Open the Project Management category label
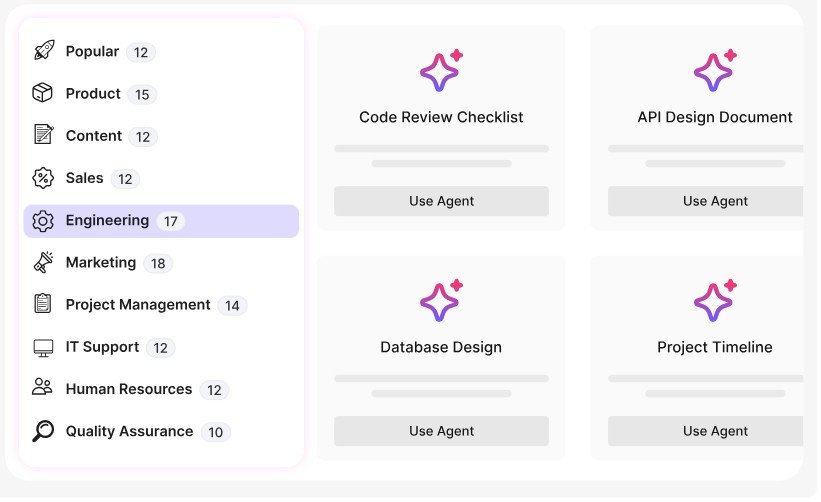The image size is (821, 502). (x=138, y=305)
